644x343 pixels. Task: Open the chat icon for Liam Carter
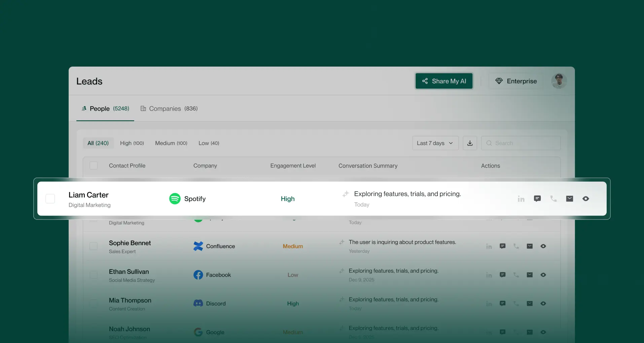point(537,199)
